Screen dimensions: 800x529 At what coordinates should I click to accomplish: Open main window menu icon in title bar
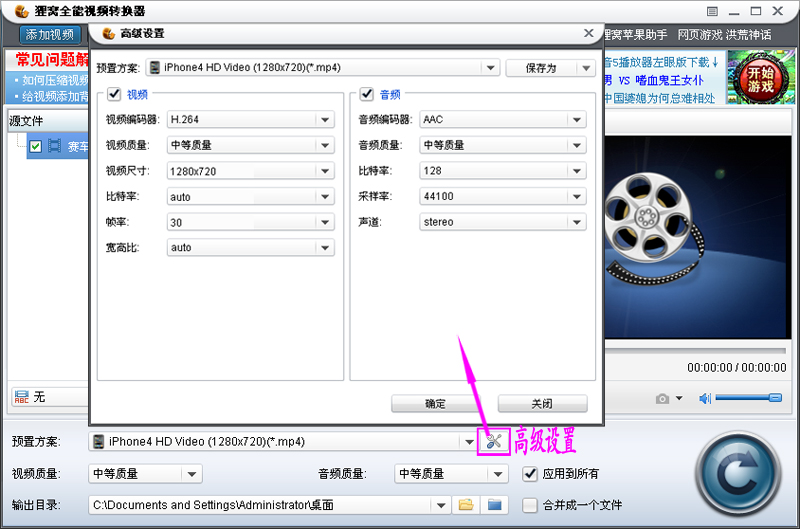pos(712,11)
